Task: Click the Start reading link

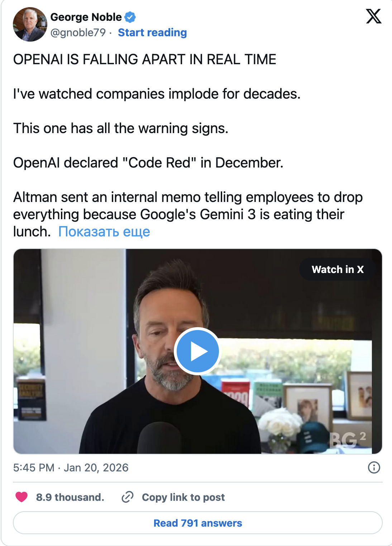Action: tap(152, 33)
